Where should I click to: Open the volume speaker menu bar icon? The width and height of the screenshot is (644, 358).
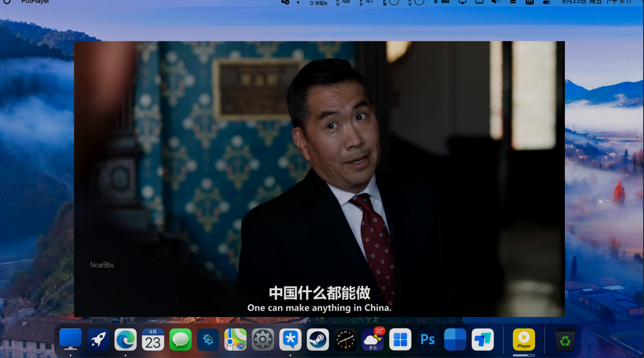[496, 2]
